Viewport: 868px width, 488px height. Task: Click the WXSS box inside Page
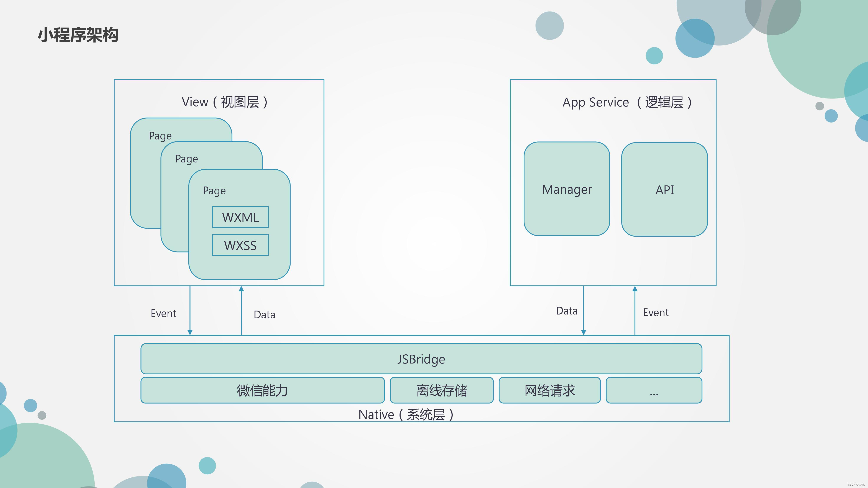click(240, 245)
